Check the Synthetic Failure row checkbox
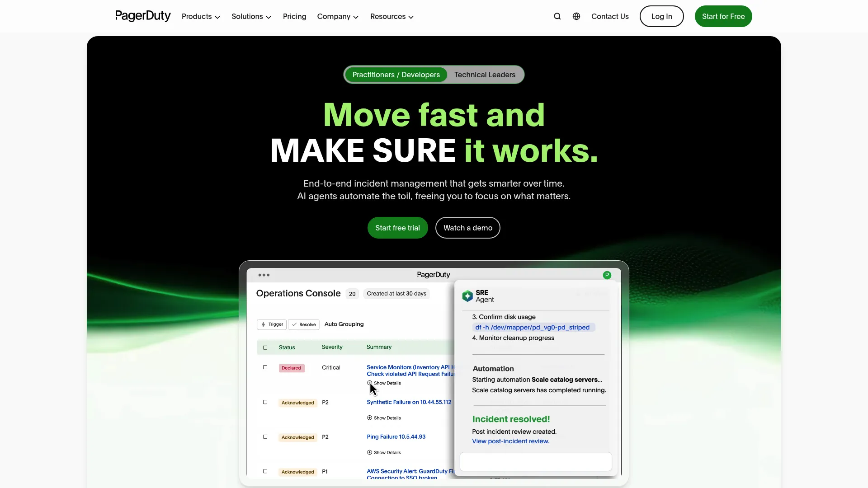The width and height of the screenshot is (868, 488). click(x=265, y=402)
